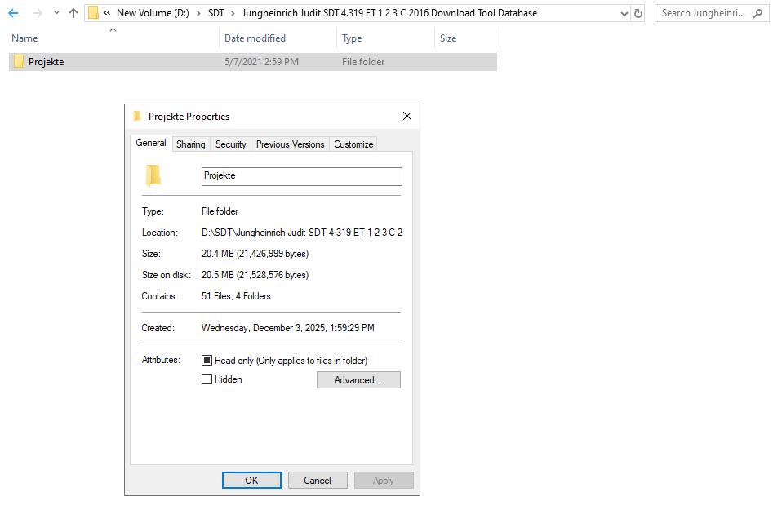Image resolution: width=773 pixels, height=532 pixels.
Task: Expand the chevron after SDT in the path
Action: [x=233, y=13]
